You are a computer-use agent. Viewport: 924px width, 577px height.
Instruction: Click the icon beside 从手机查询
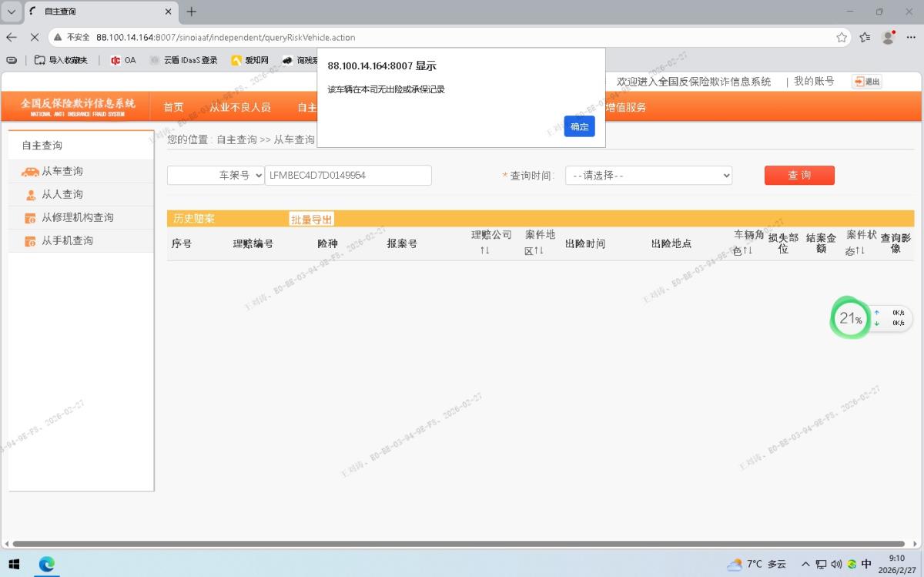click(31, 241)
